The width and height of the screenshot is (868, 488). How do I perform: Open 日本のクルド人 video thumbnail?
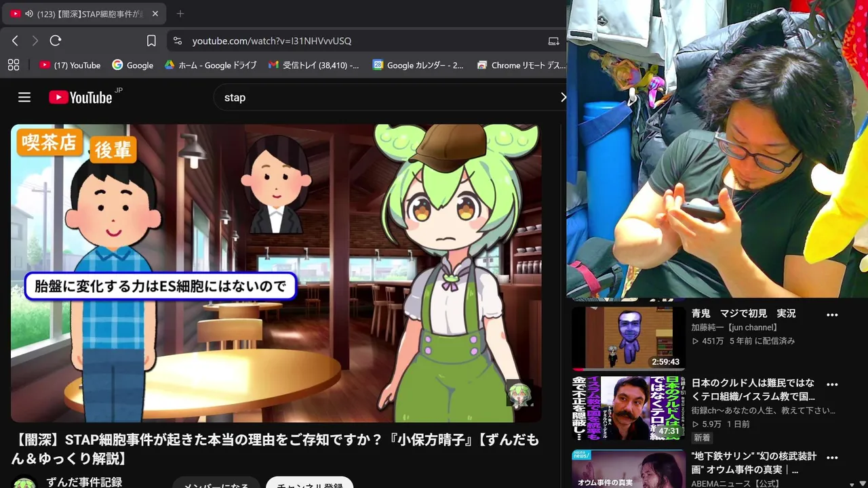[628, 407]
